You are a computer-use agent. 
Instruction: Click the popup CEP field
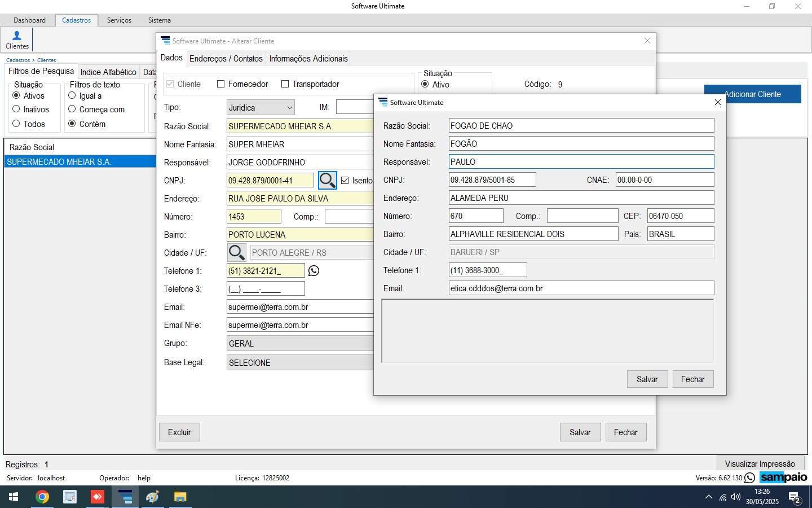tap(681, 216)
